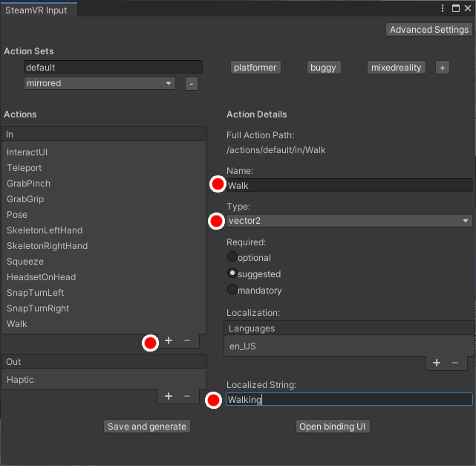
Task: Select the en_US language entry
Action: (349, 346)
